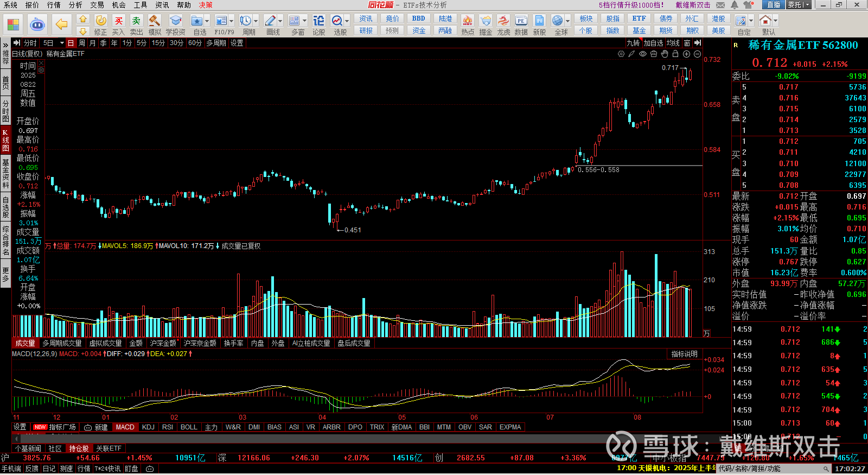Click the 板块 sector button
The height and width of the screenshot is (475, 868).
[x=586, y=18]
